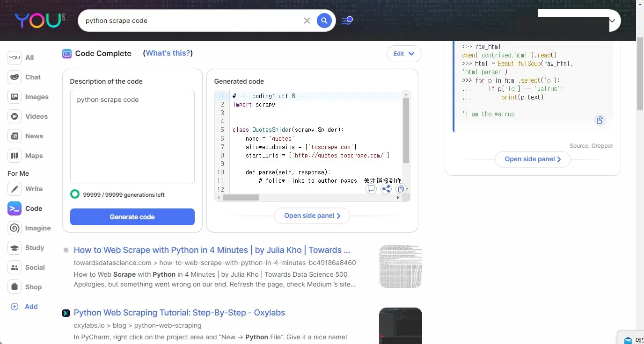Select the All tab in sidebar
This screenshot has height=344, width=644.
(x=21, y=57)
